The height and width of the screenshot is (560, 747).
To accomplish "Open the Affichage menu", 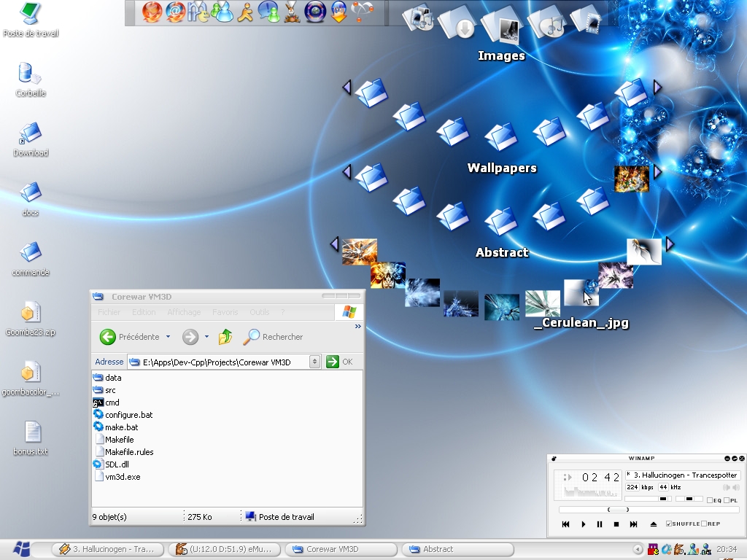I will [x=184, y=312].
